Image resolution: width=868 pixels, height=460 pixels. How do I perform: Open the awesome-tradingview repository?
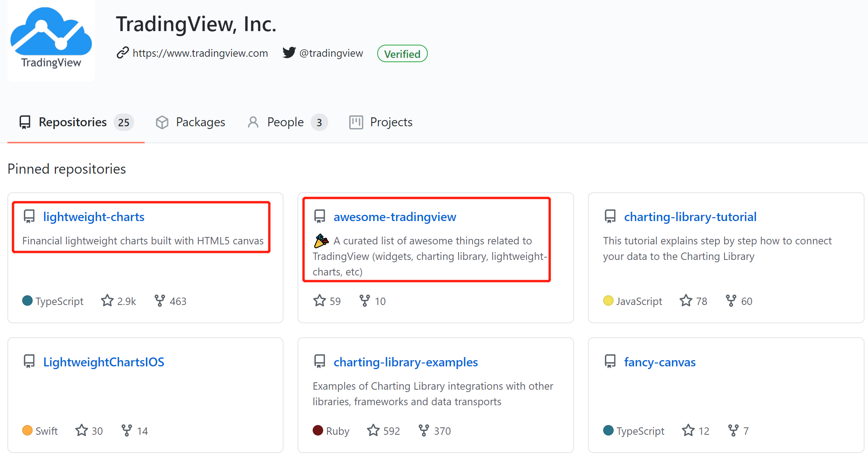coord(395,217)
